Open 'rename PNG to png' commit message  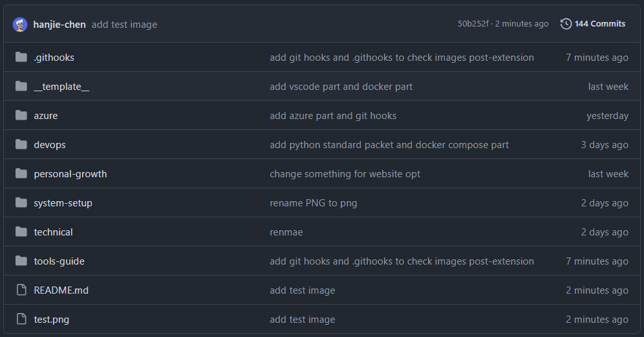click(314, 203)
